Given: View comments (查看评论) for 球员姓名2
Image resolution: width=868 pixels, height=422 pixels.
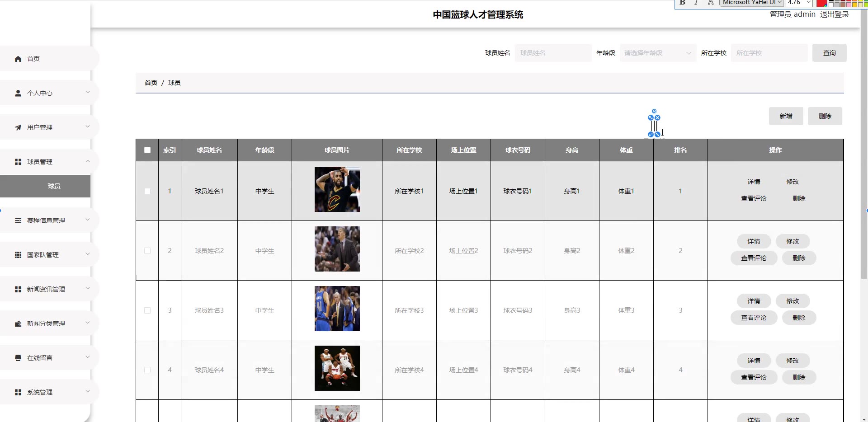Looking at the screenshot, I should click(x=754, y=258).
